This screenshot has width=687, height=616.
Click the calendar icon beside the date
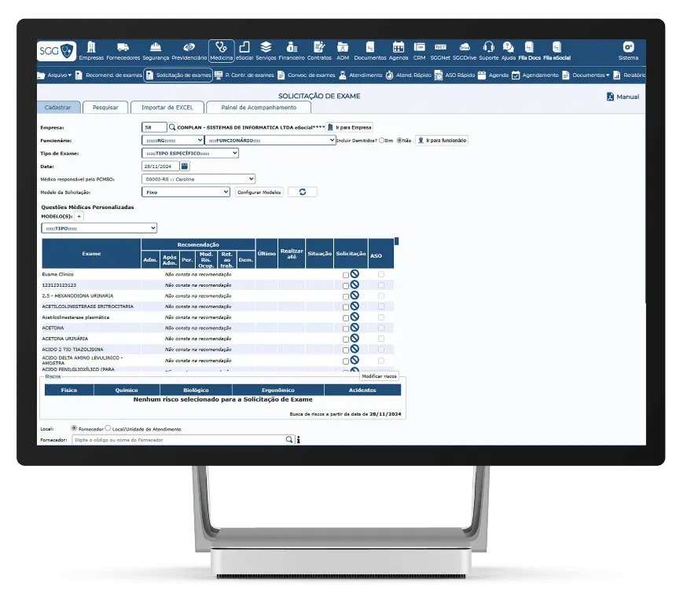coord(185,166)
